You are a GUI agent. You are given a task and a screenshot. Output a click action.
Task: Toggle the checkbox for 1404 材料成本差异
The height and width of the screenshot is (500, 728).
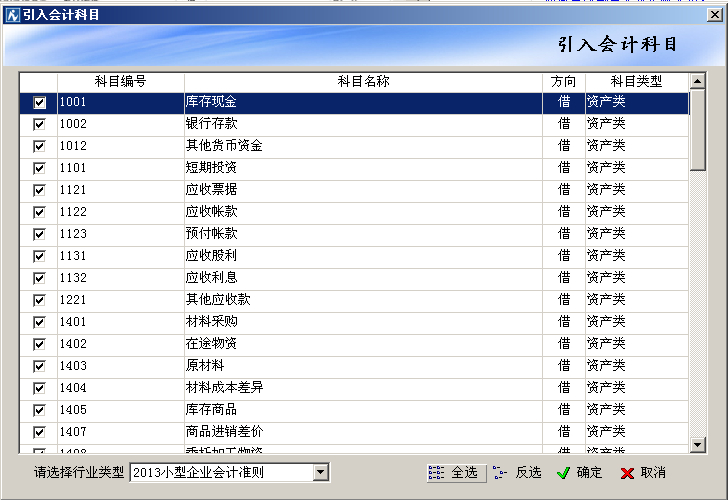click(x=39, y=388)
